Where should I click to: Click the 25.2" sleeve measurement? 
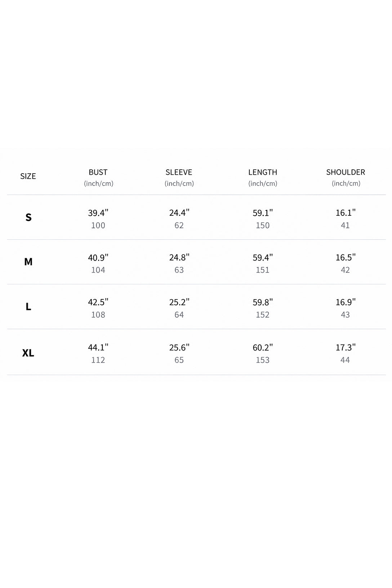pyautogui.click(x=179, y=302)
